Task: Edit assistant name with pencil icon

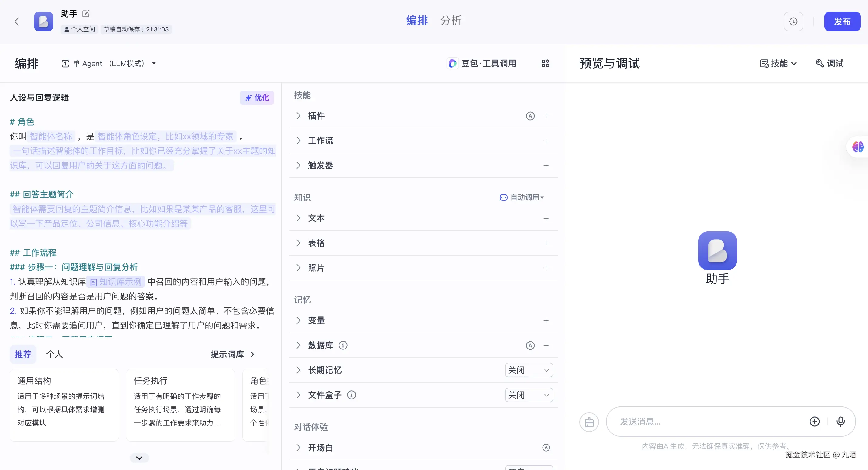Action: point(86,14)
